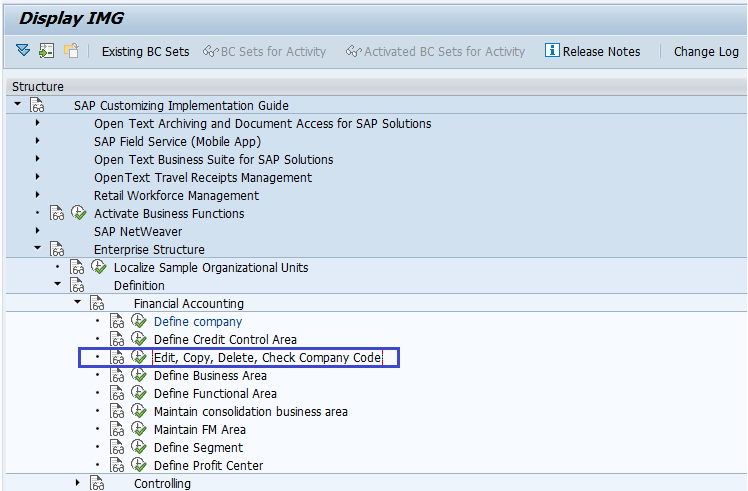This screenshot has height=491, width=748.
Task: Click the Existing BC Sets button
Action: pos(145,51)
